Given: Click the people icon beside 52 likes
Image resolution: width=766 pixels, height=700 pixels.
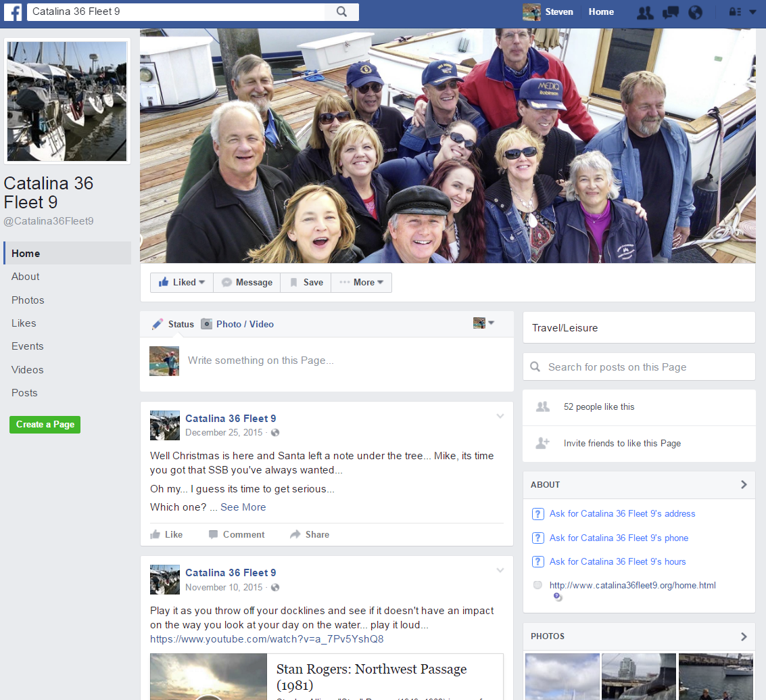Looking at the screenshot, I should (x=543, y=406).
